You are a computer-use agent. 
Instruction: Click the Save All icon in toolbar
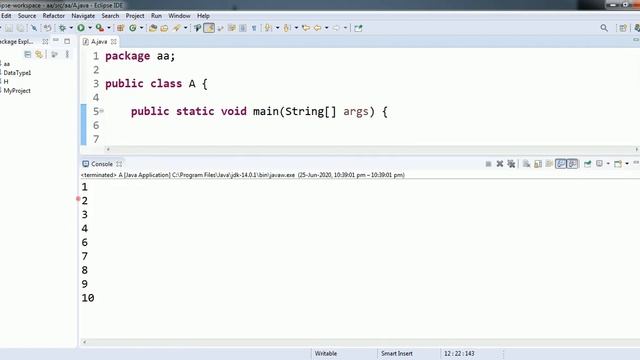tap(20, 28)
